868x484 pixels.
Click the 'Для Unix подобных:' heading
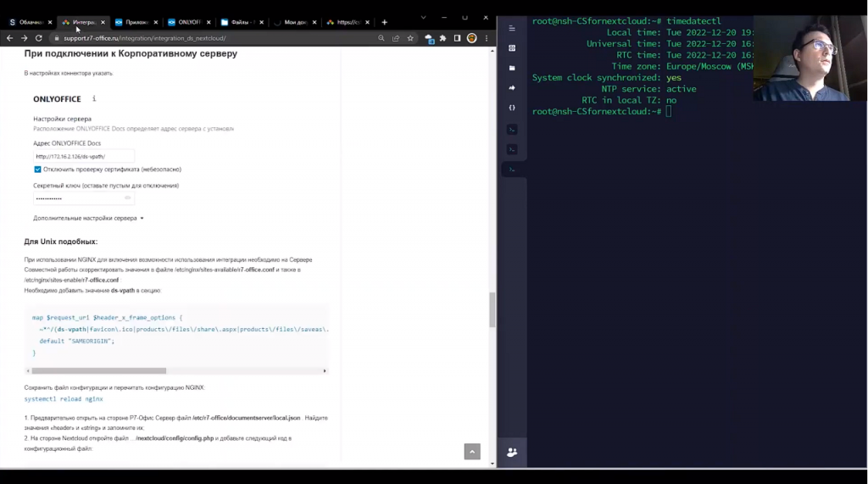pyautogui.click(x=61, y=242)
